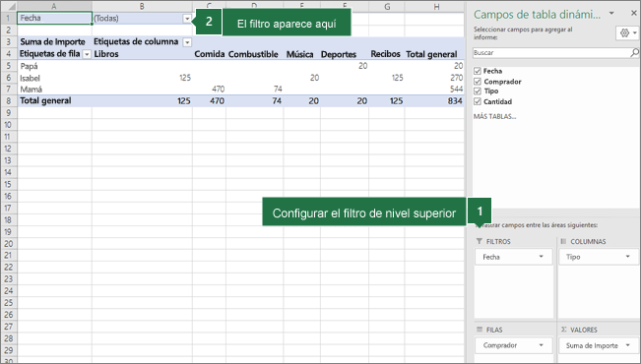Open the Fecha dropdown in FILTROS area

pos(541,257)
